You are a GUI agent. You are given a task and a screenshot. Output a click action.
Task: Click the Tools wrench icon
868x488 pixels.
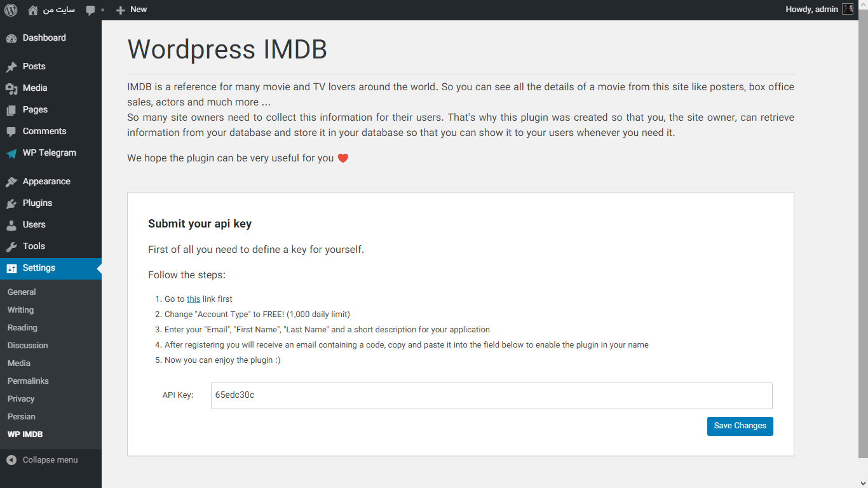click(11, 247)
